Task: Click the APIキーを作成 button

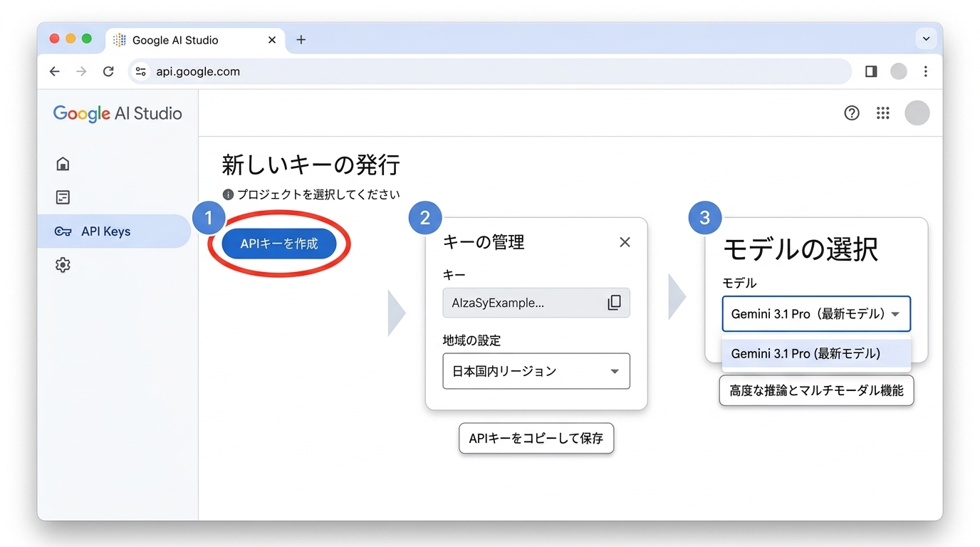Action: (278, 243)
